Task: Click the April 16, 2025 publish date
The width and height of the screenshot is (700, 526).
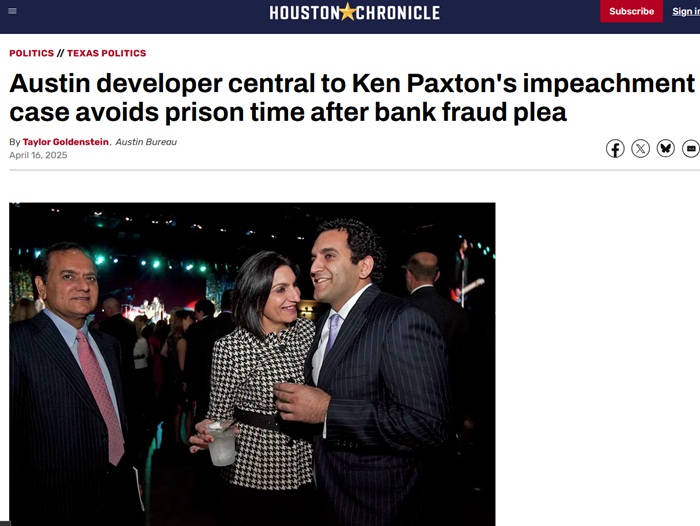Action: tap(38, 155)
